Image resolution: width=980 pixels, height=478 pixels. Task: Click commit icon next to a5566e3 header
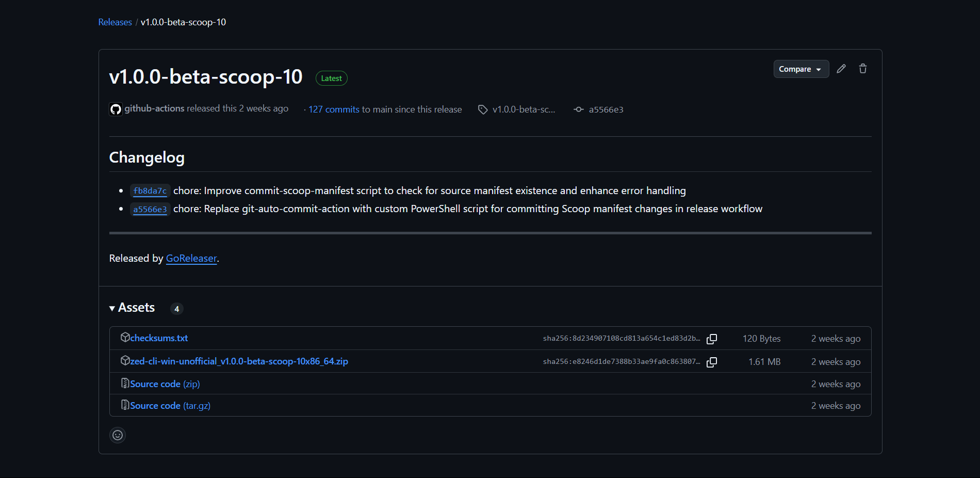pyautogui.click(x=579, y=109)
